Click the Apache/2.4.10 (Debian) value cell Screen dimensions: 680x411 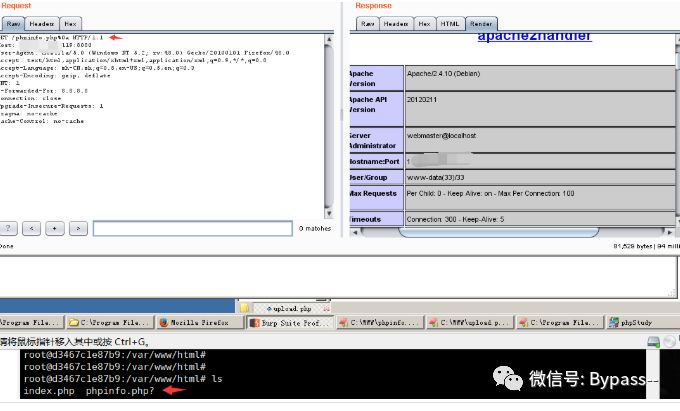(539, 78)
